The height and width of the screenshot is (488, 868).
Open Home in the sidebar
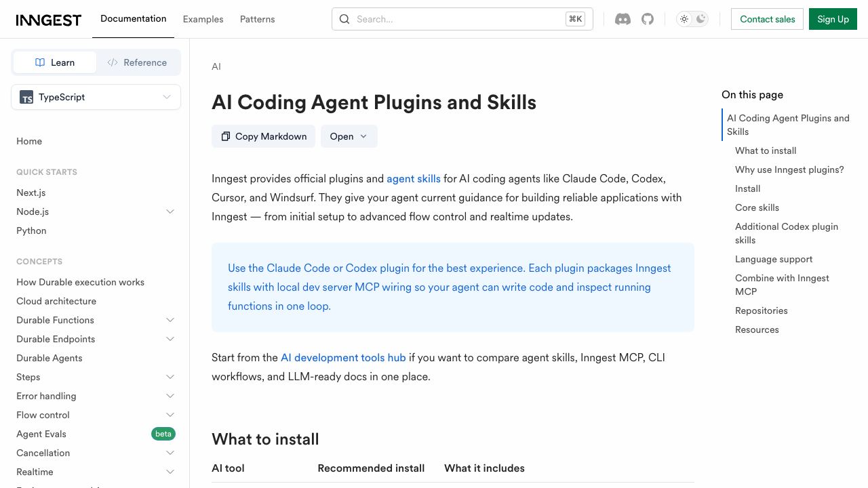point(29,141)
